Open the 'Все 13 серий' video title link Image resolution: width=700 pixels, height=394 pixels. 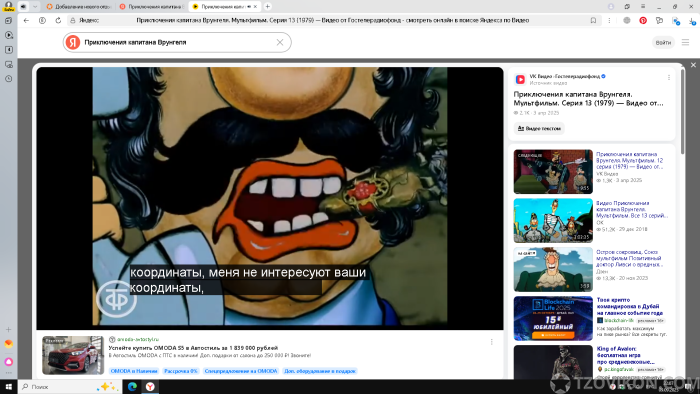632,209
